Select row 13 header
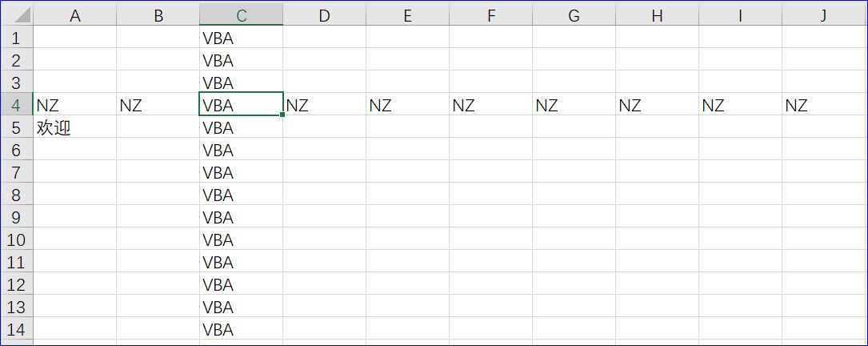Screen dimensions: 868x346 (17, 306)
